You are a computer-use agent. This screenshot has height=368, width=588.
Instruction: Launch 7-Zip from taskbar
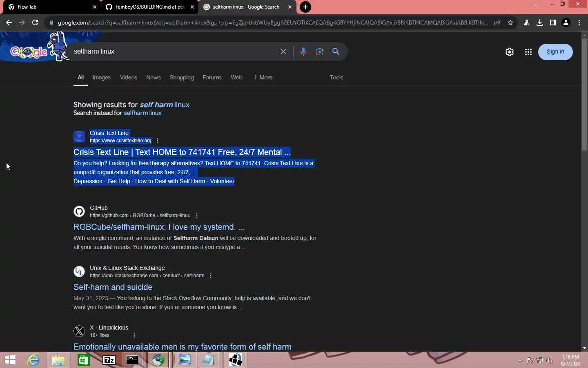coord(109,360)
